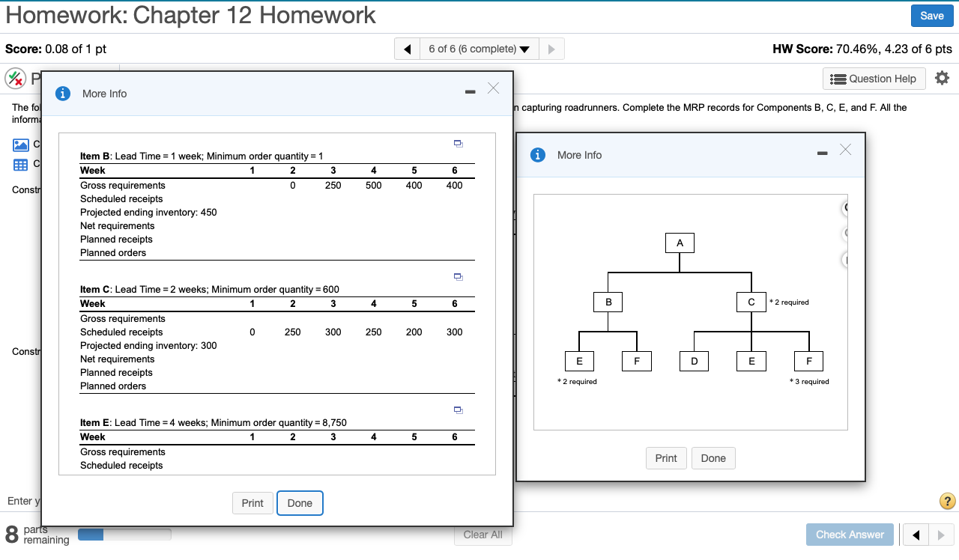Print the MRP records dialog
The image size is (959, 560).
pyautogui.click(x=252, y=503)
